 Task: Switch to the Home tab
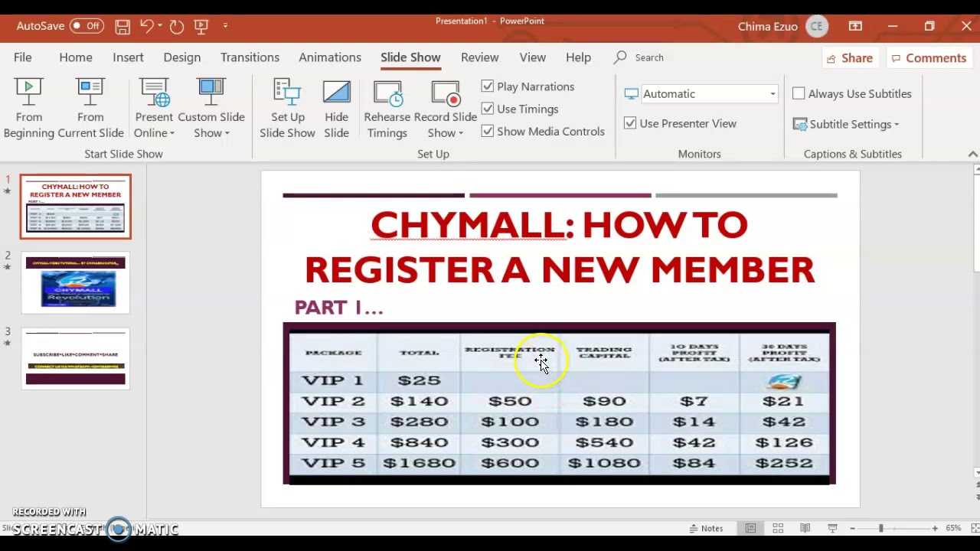pos(76,57)
